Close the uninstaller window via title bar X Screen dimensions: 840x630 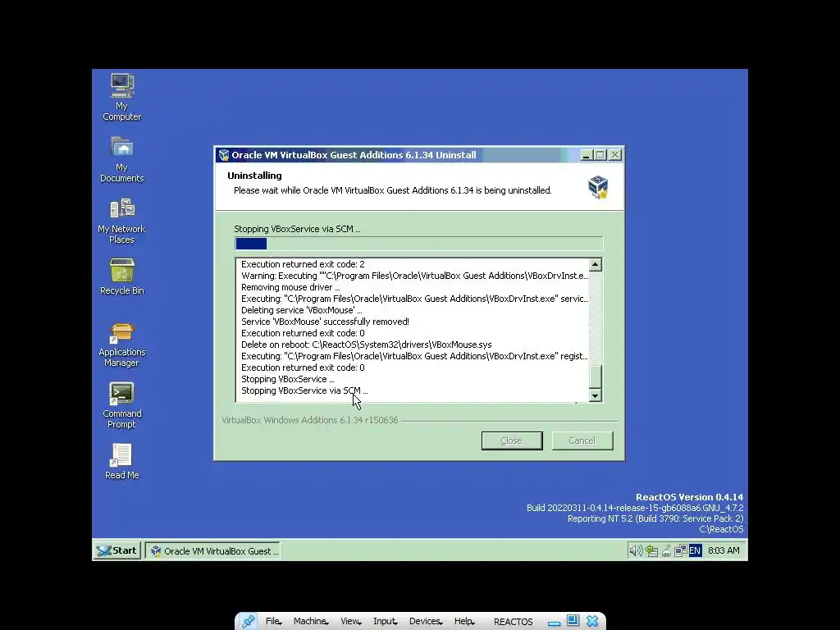coord(615,155)
